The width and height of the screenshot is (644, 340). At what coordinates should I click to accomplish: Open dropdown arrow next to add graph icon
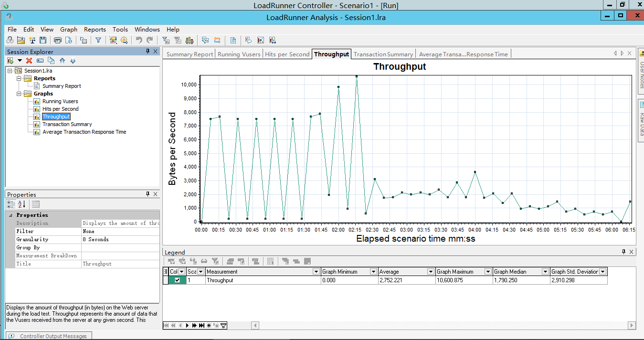(x=20, y=61)
